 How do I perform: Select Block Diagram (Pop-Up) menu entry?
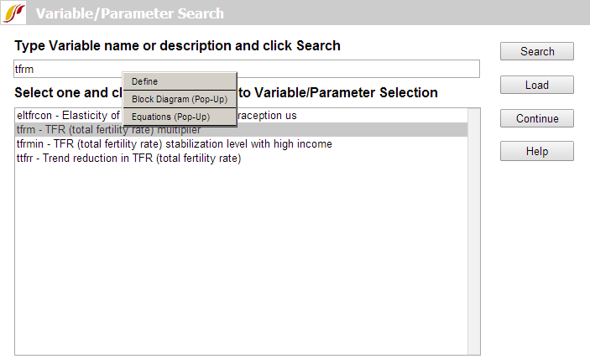tap(180, 99)
